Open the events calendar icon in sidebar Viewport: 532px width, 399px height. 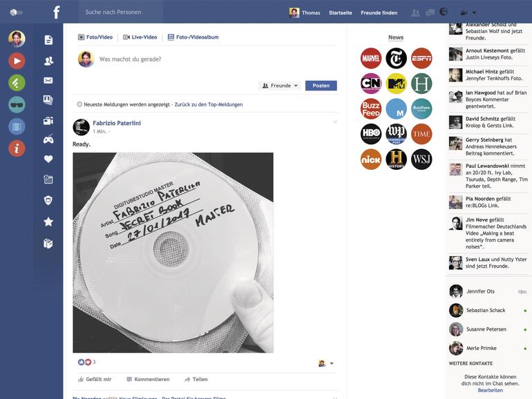point(48,179)
